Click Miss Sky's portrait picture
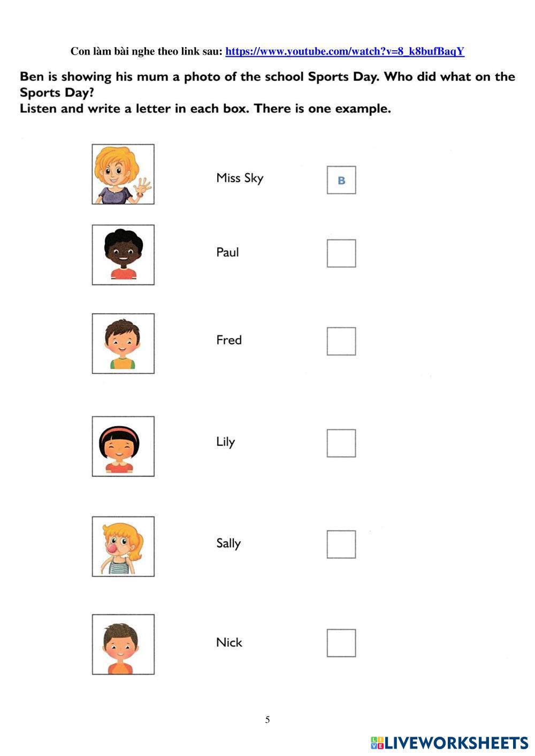This screenshot has width=535, height=756. [x=123, y=174]
